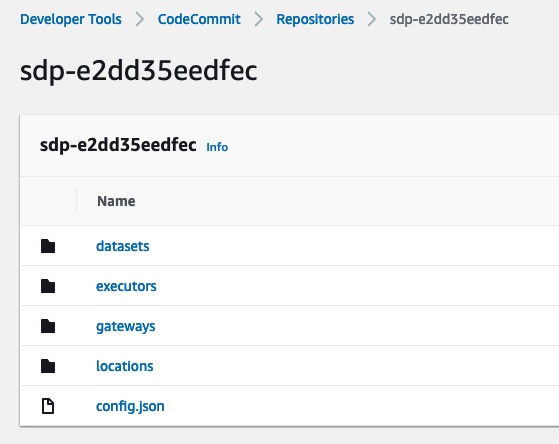Open the datasets folder link

coord(123,246)
